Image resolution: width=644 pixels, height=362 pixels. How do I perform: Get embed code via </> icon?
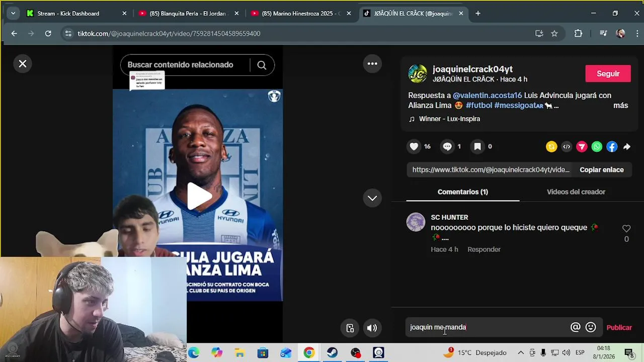pos(567,147)
